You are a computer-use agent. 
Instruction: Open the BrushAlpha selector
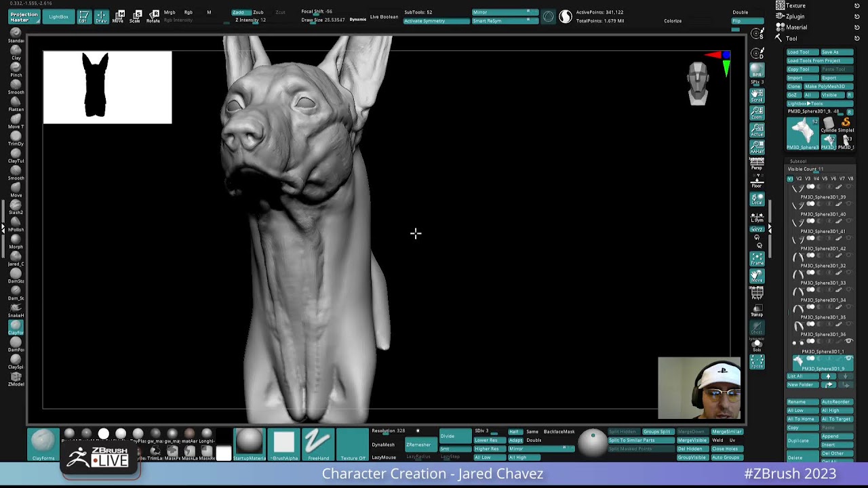click(284, 443)
